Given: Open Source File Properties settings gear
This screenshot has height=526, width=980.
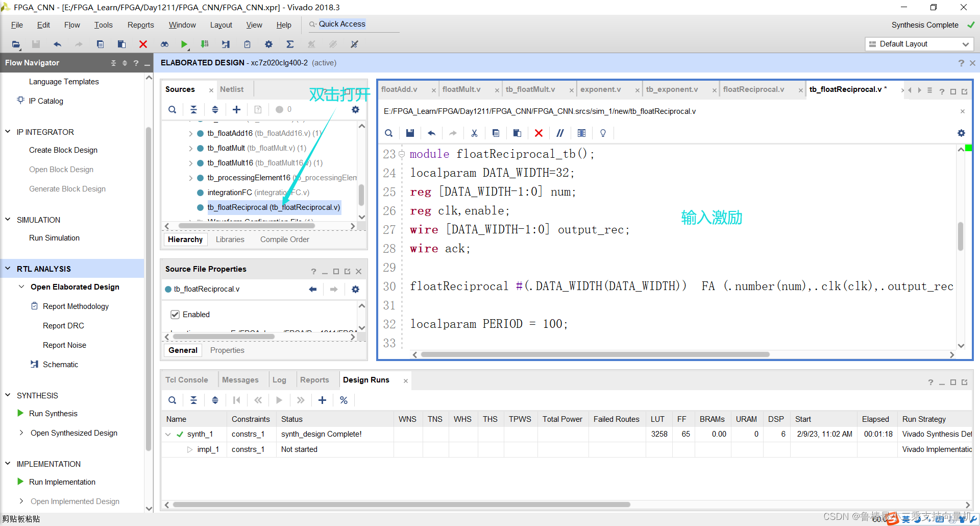Looking at the screenshot, I should pos(355,289).
